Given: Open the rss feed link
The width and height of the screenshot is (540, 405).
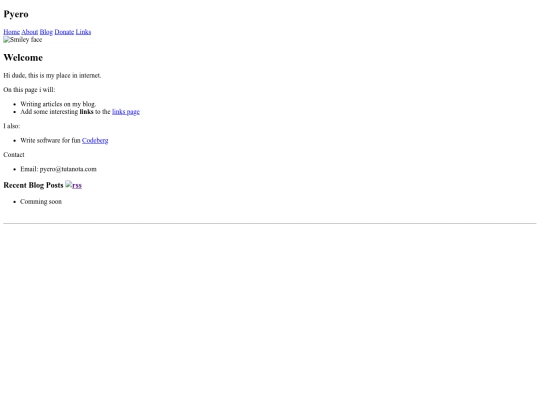Looking at the screenshot, I should pos(73,185).
